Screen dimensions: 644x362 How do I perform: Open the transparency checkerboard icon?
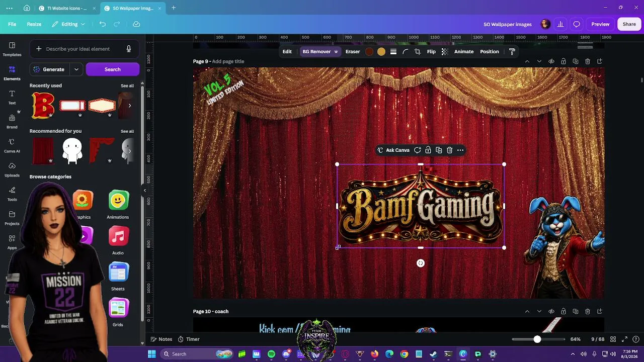445,52
